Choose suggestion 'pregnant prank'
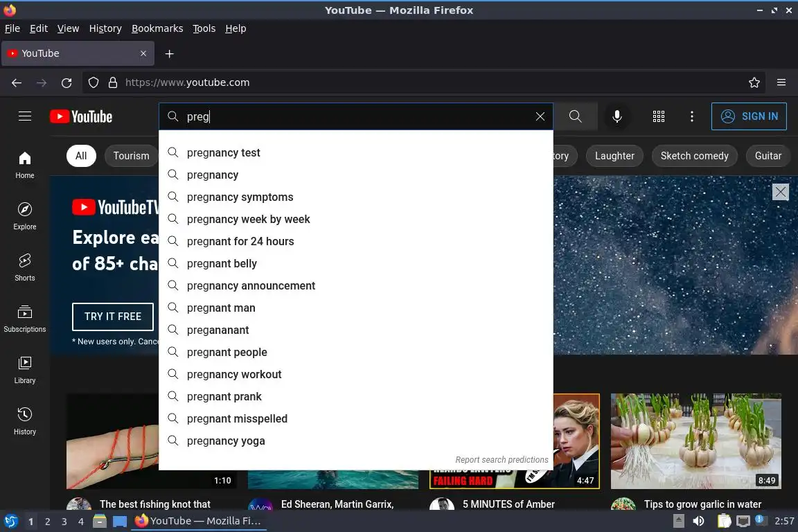Image resolution: width=798 pixels, height=532 pixels. 356,397
